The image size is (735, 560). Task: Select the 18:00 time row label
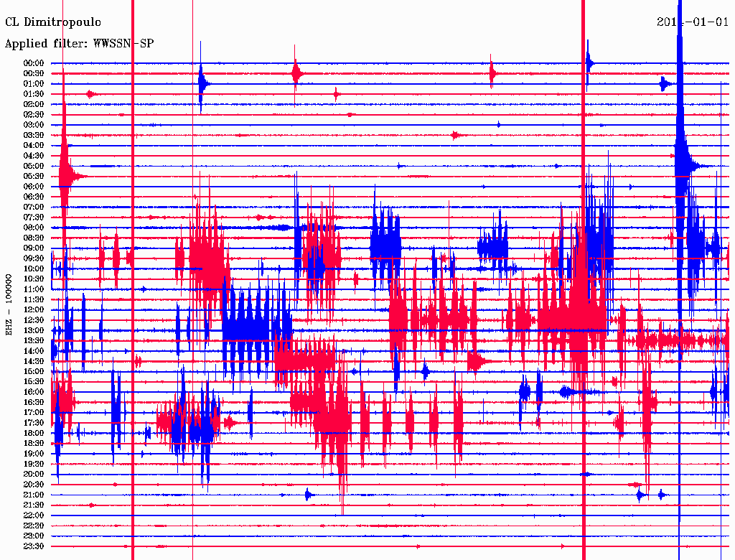click(x=34, y=433)
